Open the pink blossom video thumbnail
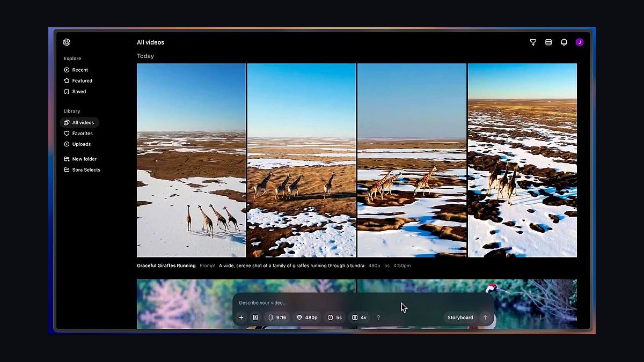644x362 pixels. 246,304
